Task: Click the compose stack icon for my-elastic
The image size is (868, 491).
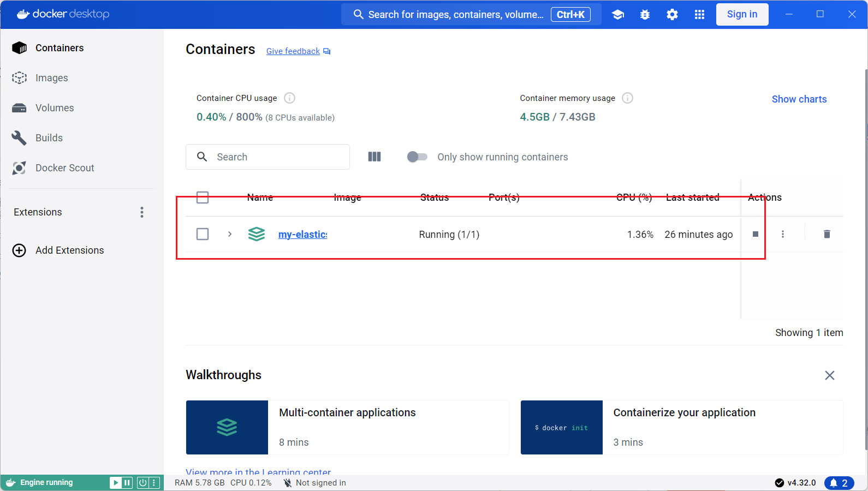Action: pyautogui.click(x=257, y=234)
